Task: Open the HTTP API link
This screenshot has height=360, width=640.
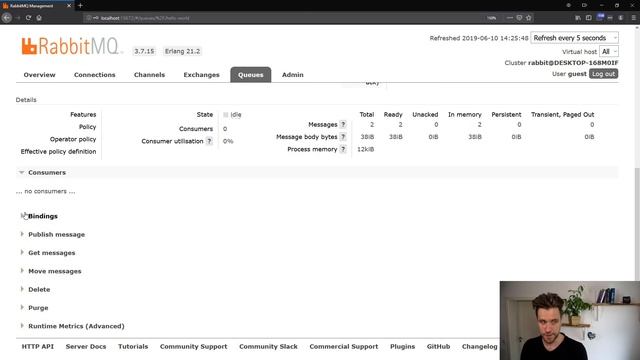Action: pyautogui.click(x=38, y=347)
